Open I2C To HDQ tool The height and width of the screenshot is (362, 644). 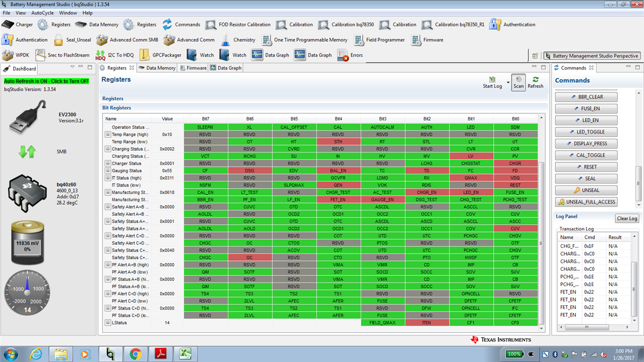(114, 55)
